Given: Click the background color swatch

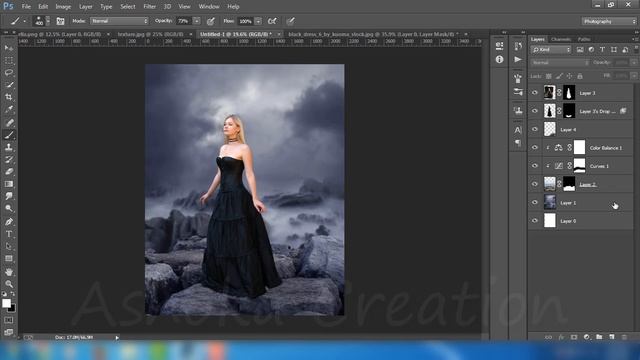Looking at the screenshot, I should pyautogui.click(x=13, y=309).
